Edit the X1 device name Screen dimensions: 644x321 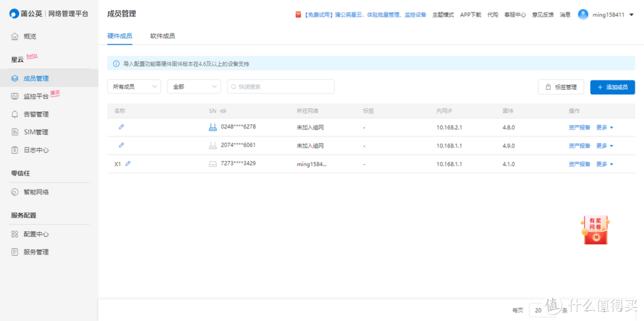point(128,163)
